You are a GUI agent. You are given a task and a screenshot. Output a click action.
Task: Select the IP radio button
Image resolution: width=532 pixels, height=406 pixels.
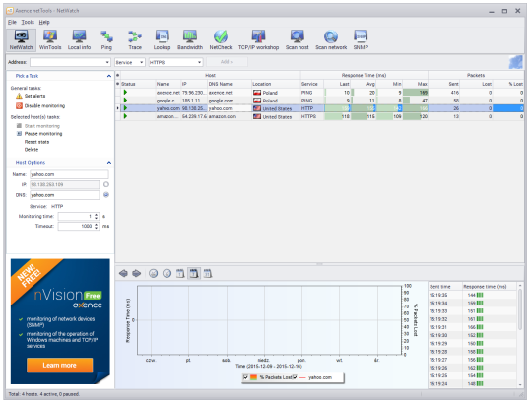tap(106, 184)
